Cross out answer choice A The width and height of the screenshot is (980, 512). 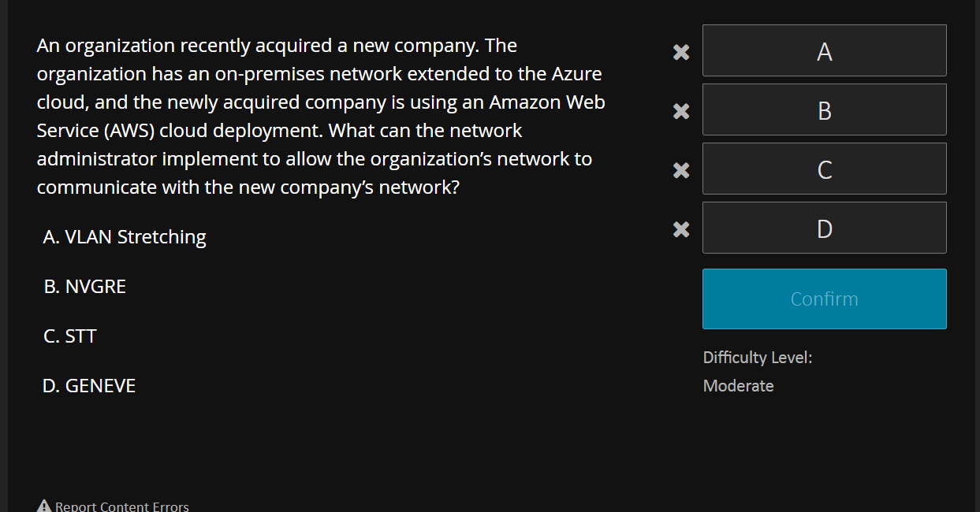pos(680,52)
